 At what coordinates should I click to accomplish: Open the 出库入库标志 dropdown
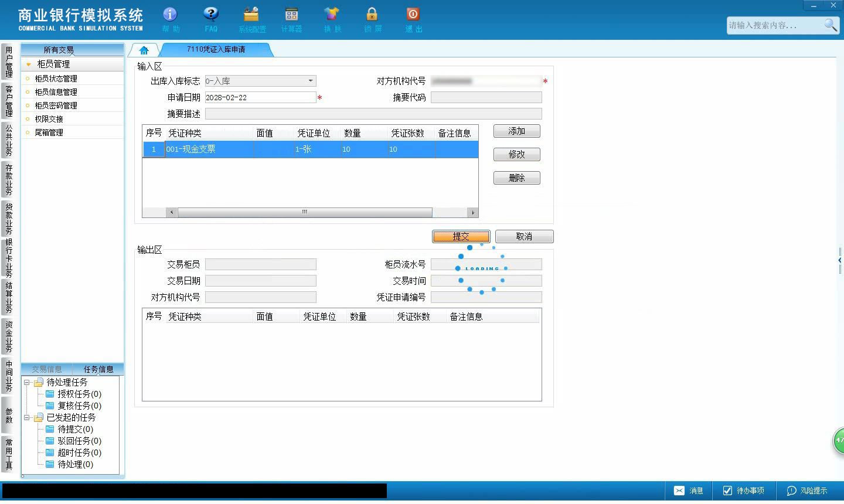pyautogui.click(x=311, y=81)
